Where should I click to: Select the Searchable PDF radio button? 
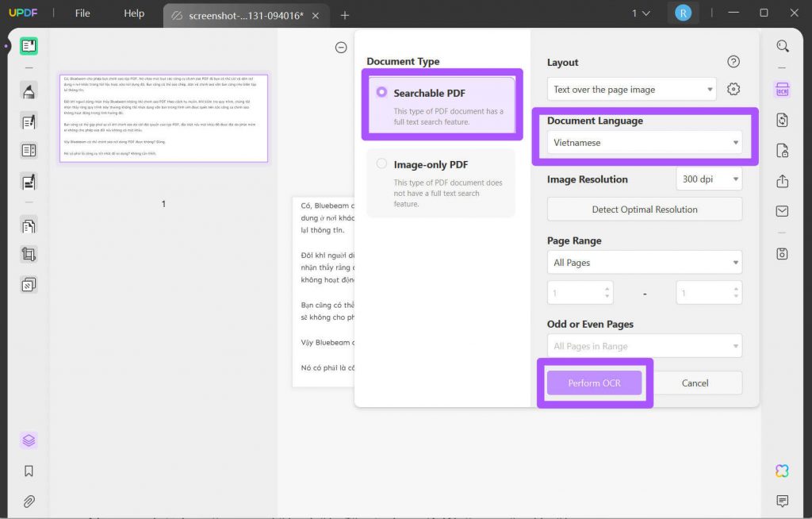coord(381,93)
